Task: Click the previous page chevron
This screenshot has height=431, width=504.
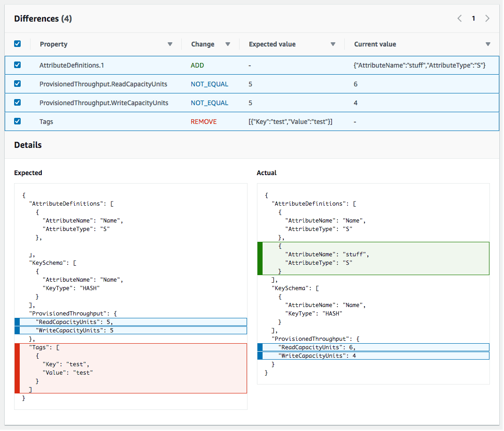Action: pos(459,18)
